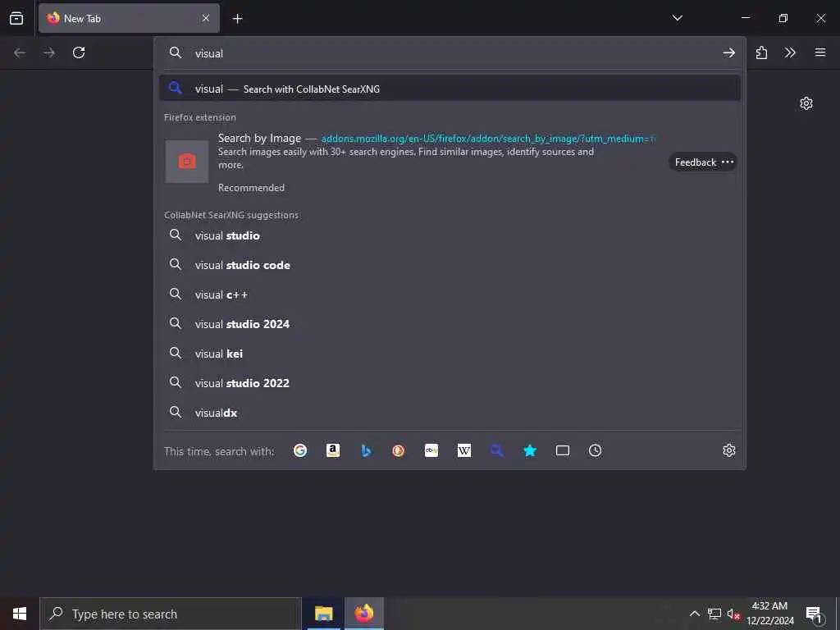Open notification action center
The image size is (840, 630).
[815, 614]
